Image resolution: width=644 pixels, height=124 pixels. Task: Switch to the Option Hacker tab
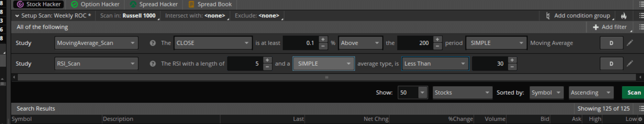point(95,4)
